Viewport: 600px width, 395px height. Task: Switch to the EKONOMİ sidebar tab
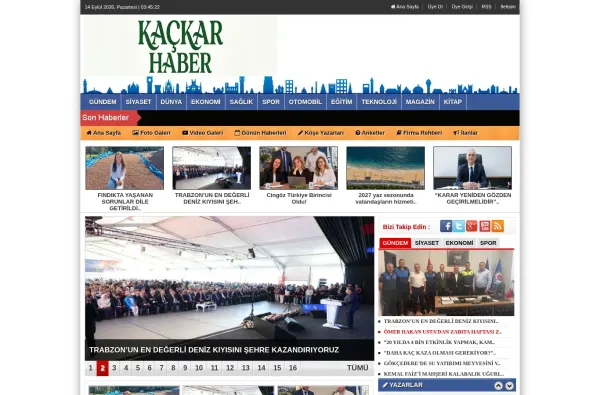459,243
